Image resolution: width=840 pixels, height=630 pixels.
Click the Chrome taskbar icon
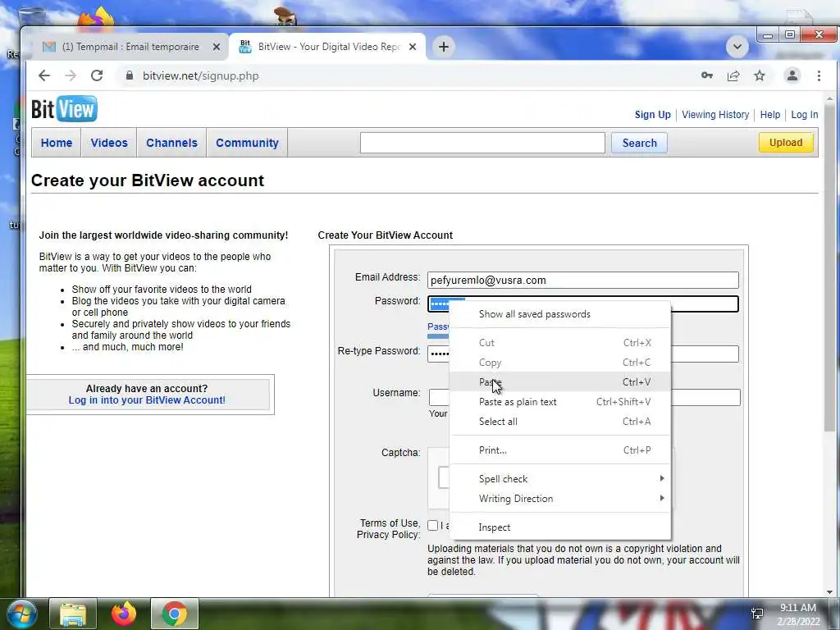point(175,614)
